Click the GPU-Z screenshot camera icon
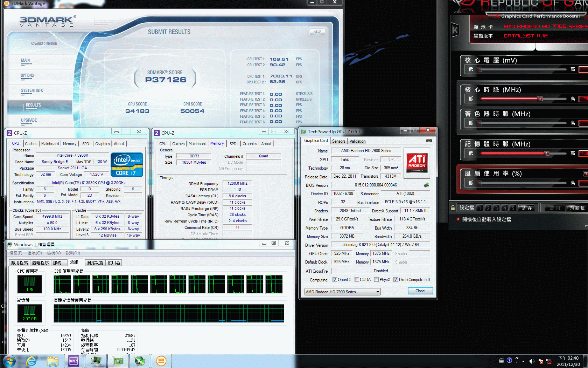Image resolution: width=588 pixels, height=368 pixels. (x=429, y=141)
